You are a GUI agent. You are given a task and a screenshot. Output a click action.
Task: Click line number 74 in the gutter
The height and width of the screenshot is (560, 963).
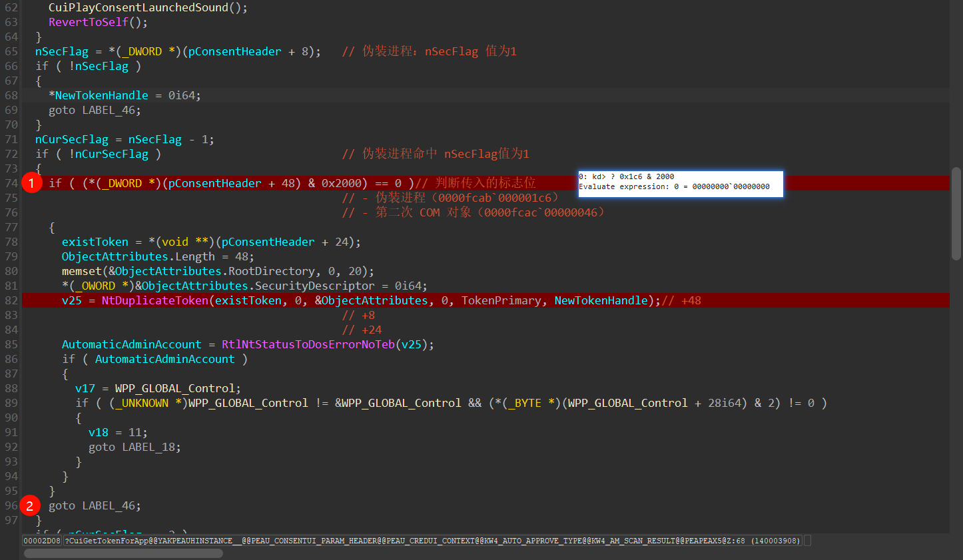11,183
